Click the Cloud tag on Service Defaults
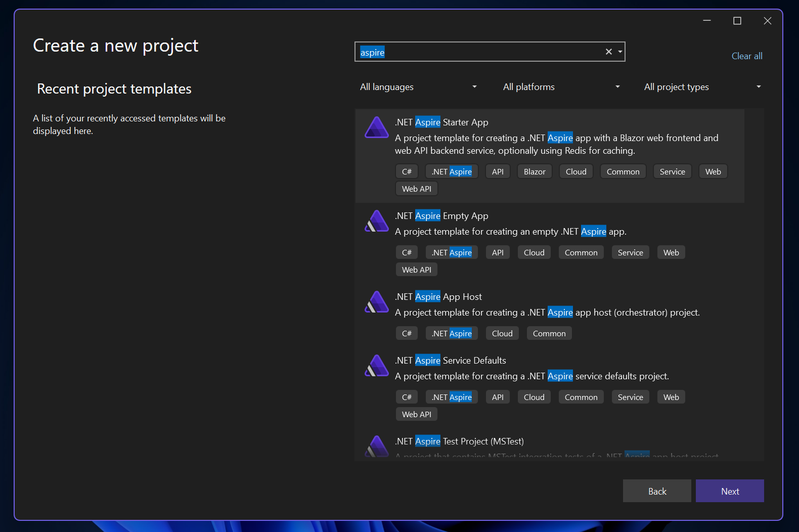Screen dimensions: 799x532 (x=534, y=397)
